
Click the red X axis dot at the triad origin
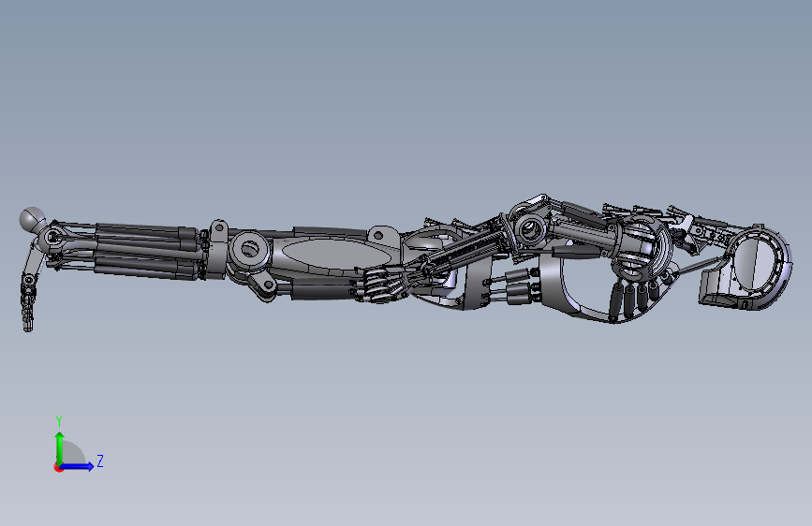58,467
